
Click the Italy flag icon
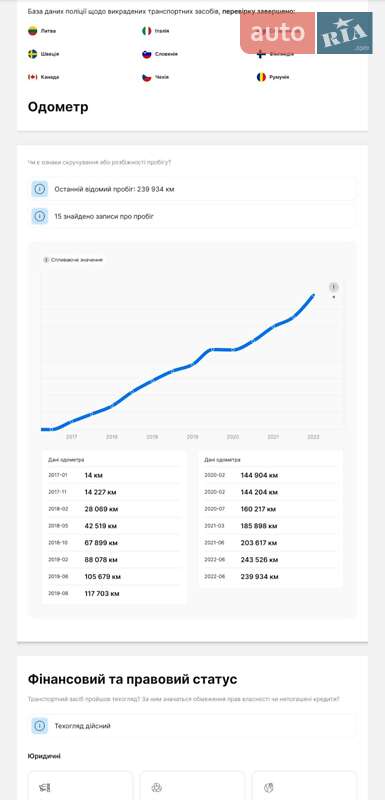[147, 31]
